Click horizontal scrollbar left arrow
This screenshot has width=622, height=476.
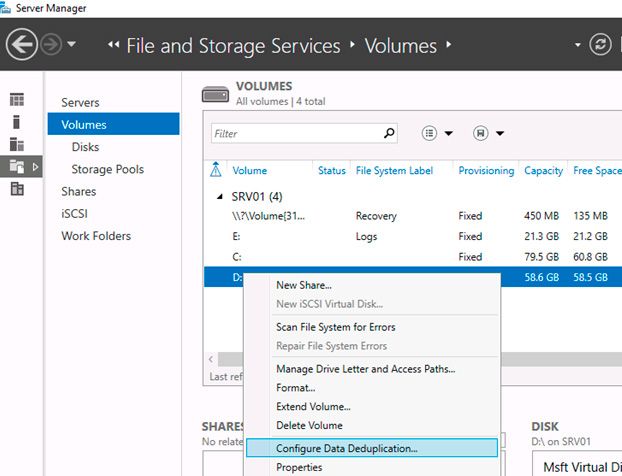click(211, 359)
